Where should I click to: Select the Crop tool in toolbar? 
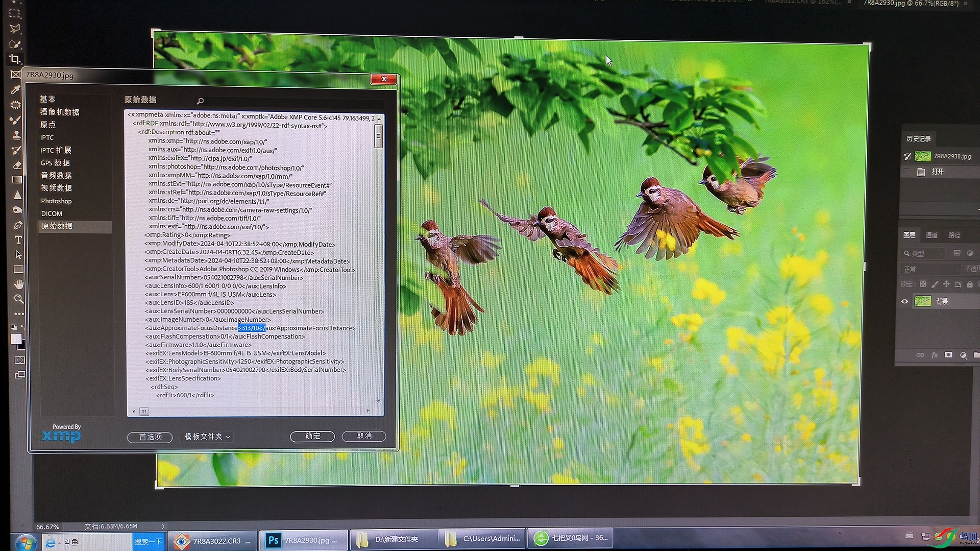pyautogui.click(x=15, y=59)
